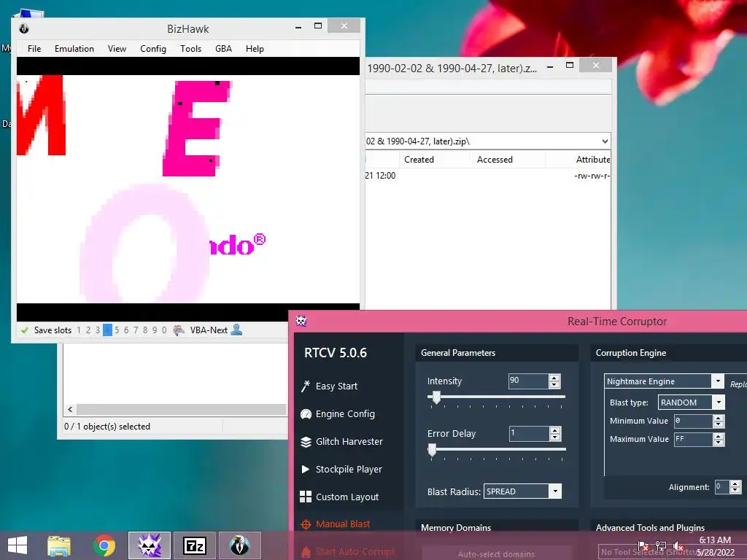Open the Emulation menu in BizHawk
747x560 pixels.
74,49
